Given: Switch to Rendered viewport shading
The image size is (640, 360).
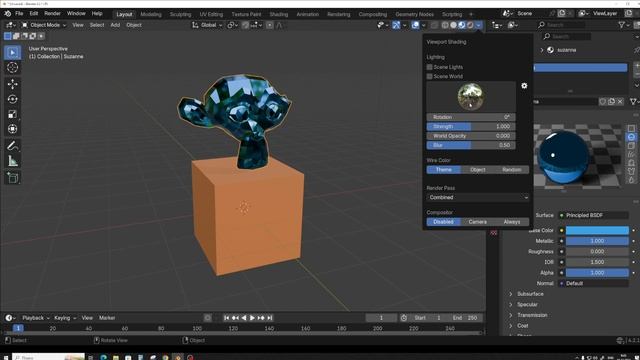Looking at the screenshot, I should tap(470, 25).
